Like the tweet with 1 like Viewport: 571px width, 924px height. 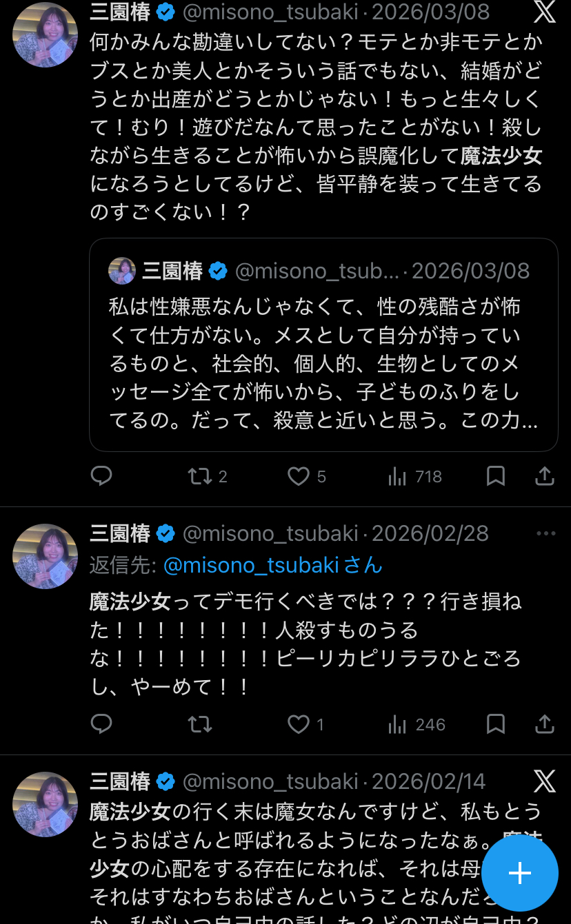299,724
